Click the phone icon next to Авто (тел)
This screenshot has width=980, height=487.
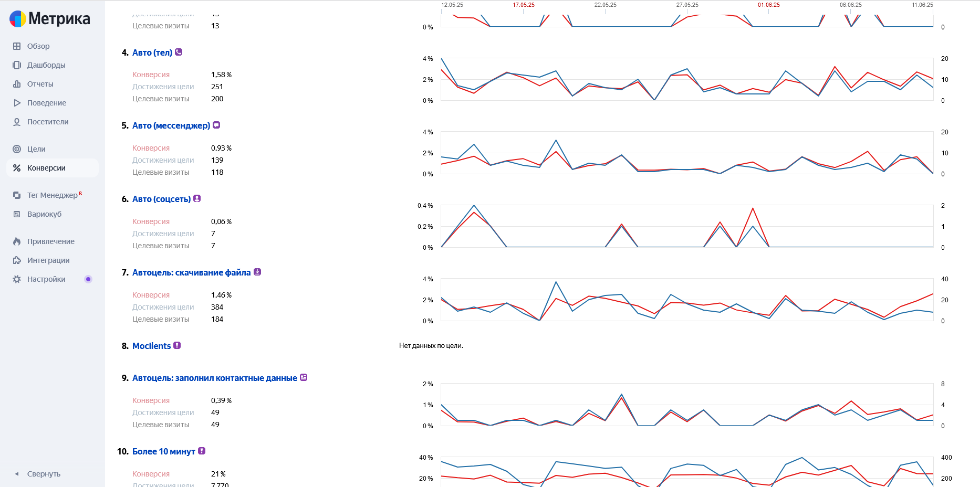pyautogui.click(x=179, y=52)
